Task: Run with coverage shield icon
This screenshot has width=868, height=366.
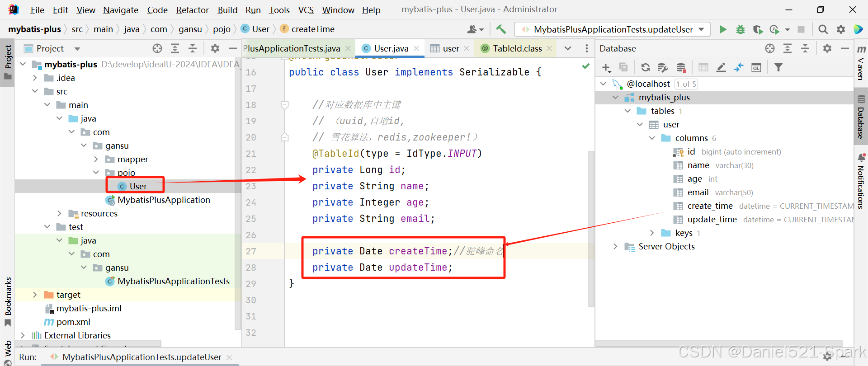Action: 758,29
